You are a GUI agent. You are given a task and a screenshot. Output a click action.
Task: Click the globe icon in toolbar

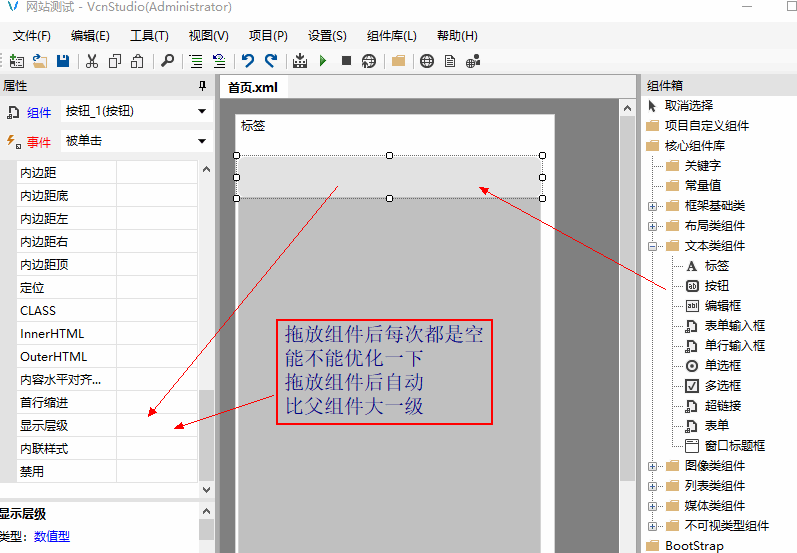tap(427, 61)
